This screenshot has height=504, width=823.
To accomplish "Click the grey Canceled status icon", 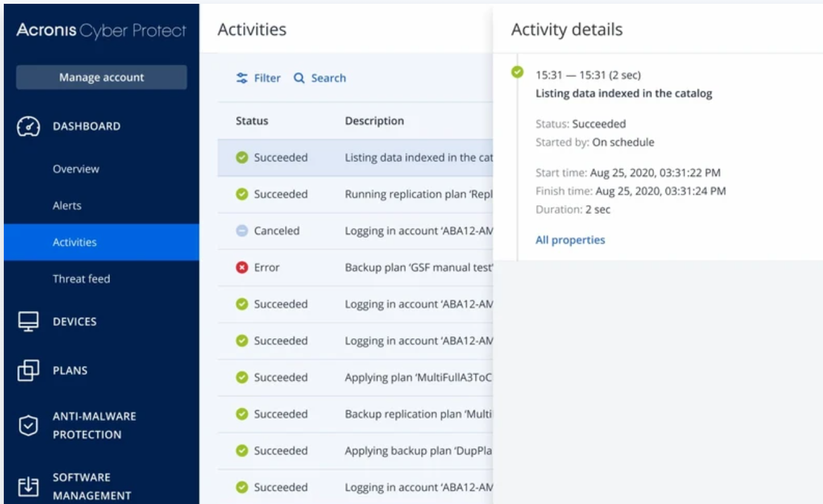I will (242, 230).
